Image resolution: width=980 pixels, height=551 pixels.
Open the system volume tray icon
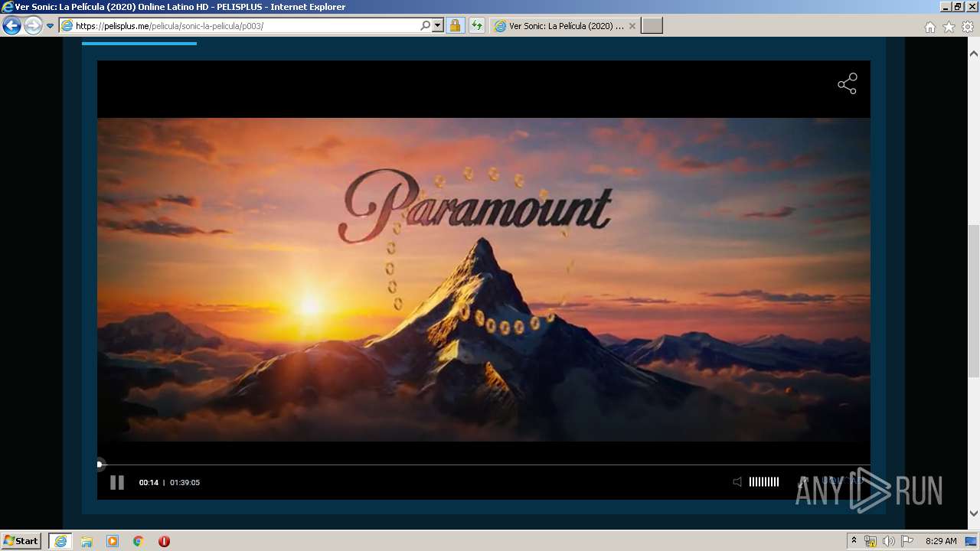click(x=889, y=541)
